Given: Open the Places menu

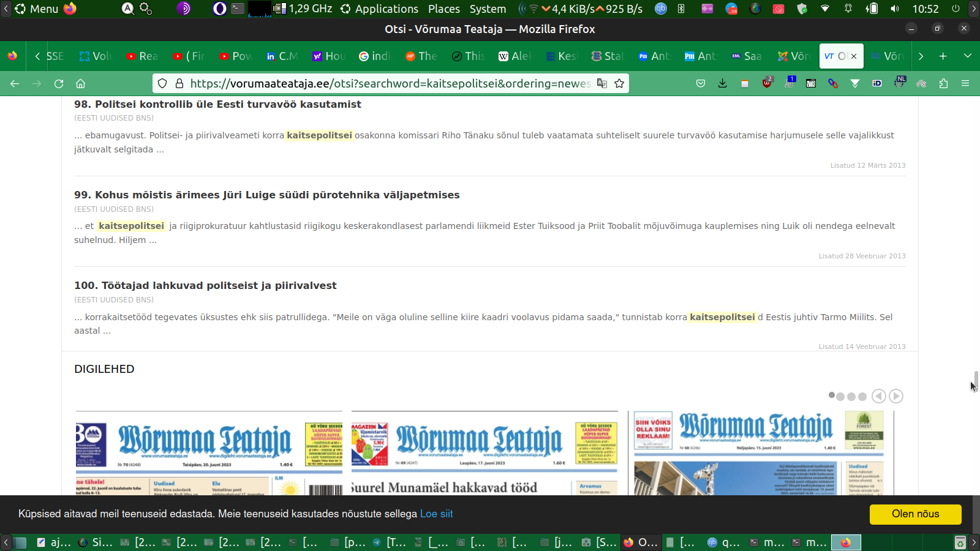Looking at the screenshot, I should 444,9.
